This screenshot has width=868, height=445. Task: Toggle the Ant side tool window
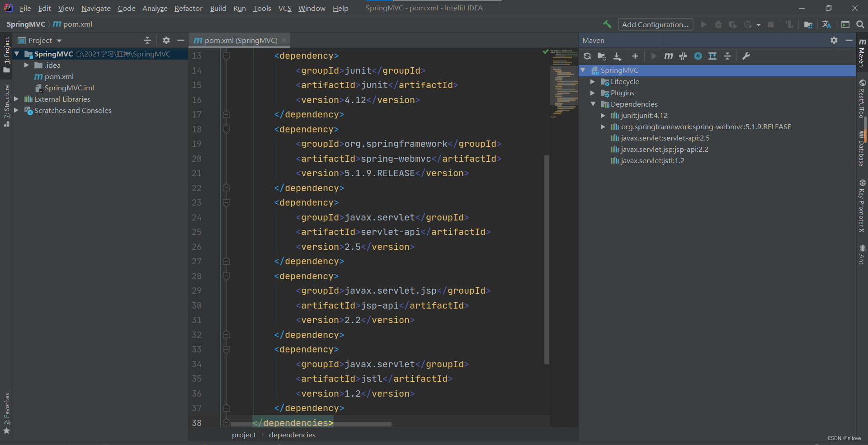[862, 254]
